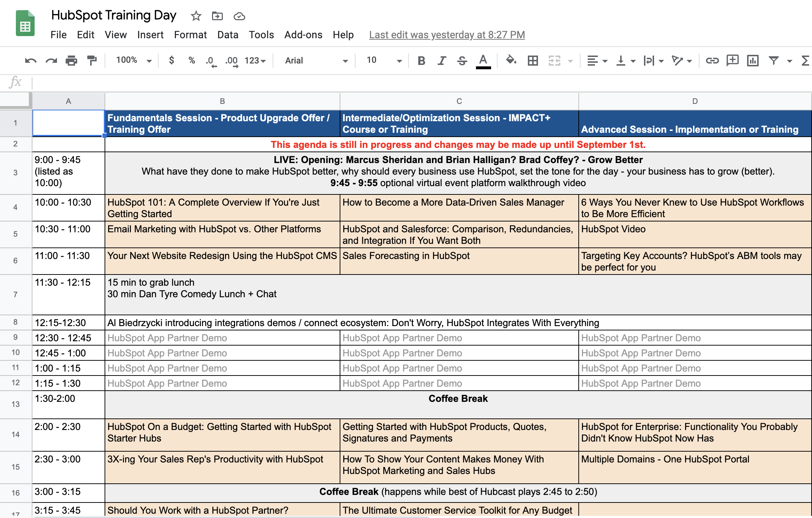This screenshot has height=518, width=812.
Task: Click the Google Sheets home icon
Action: click(x=25, y=23)
